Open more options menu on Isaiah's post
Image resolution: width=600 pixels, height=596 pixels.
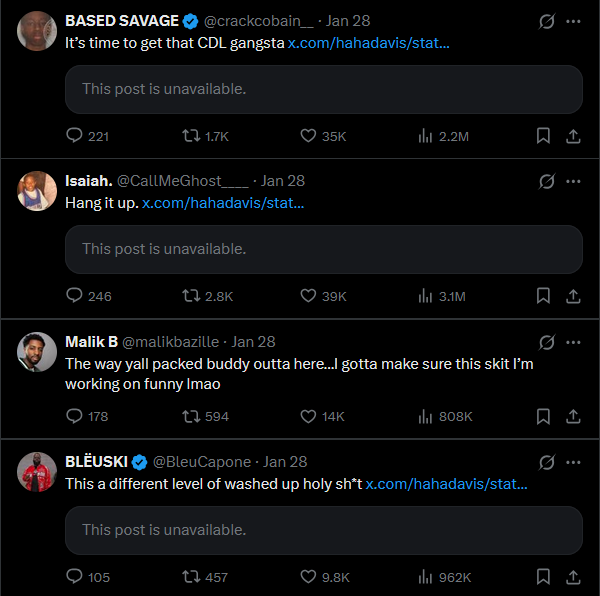[x=573, y=181]
